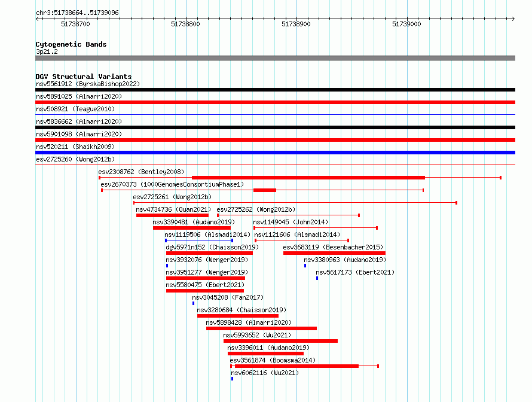The width and height of the screenshot is (532, 402).
Task: Open nsv3380963 (Audano2019) label
Action: [345, 260]
